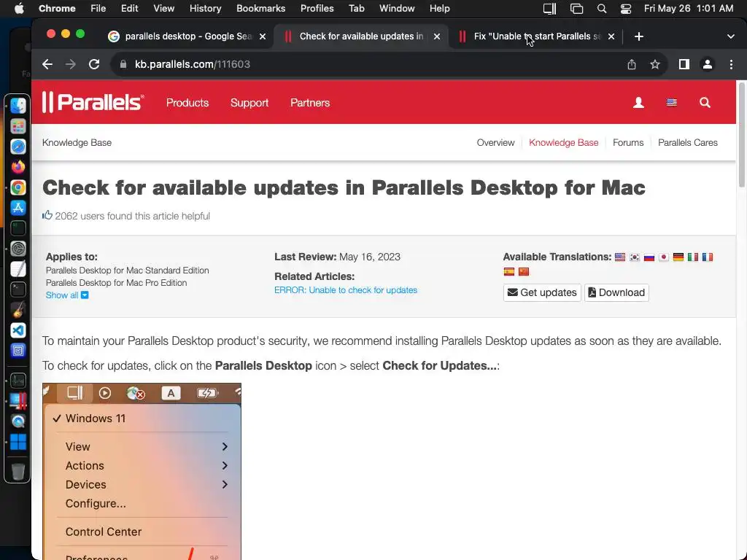The image size is (747, 560).
Task: Open Support in Parallels navigation
Action: [x=249, y=103]
